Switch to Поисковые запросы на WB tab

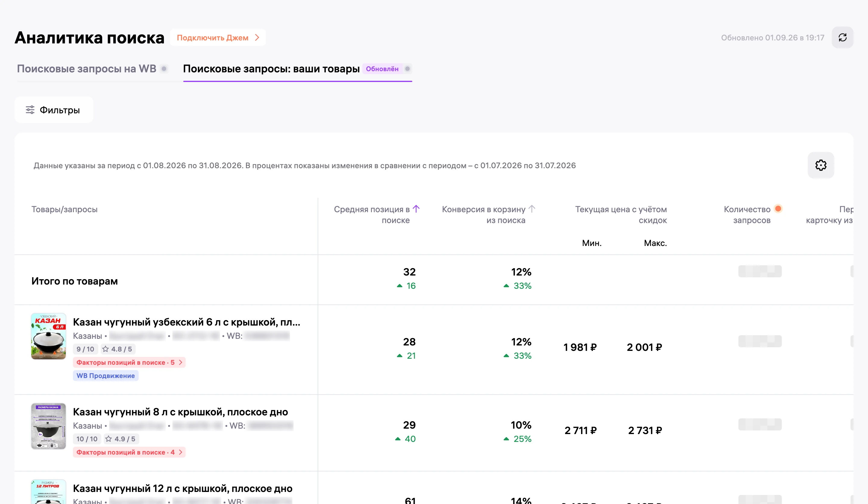tap(86, 68)
